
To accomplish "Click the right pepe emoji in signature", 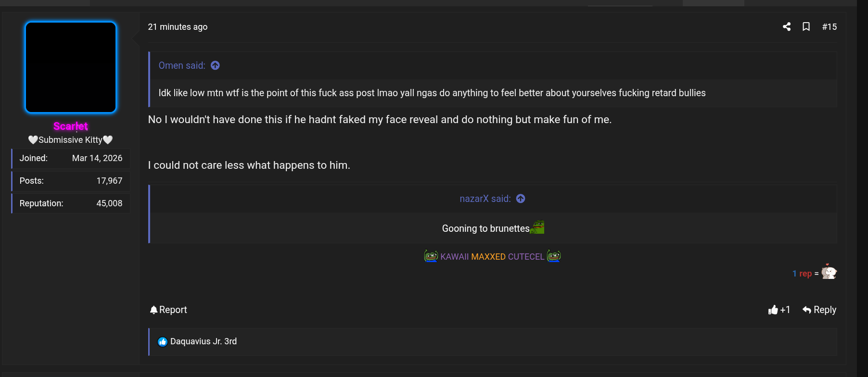I will [x=554, y=256].
